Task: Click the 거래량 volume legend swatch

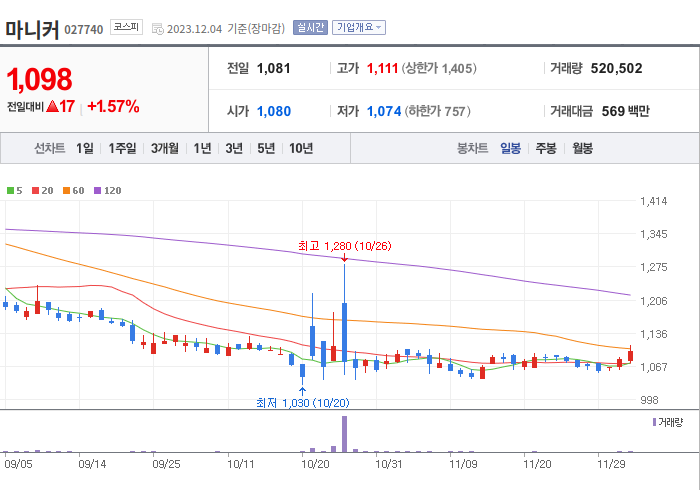Action: click(654, 422)
